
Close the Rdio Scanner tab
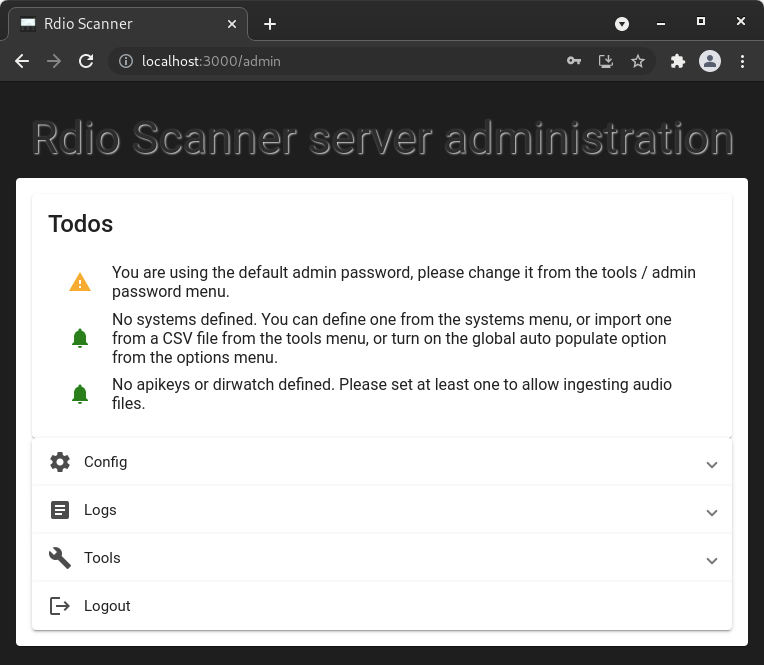coord(232,24)
